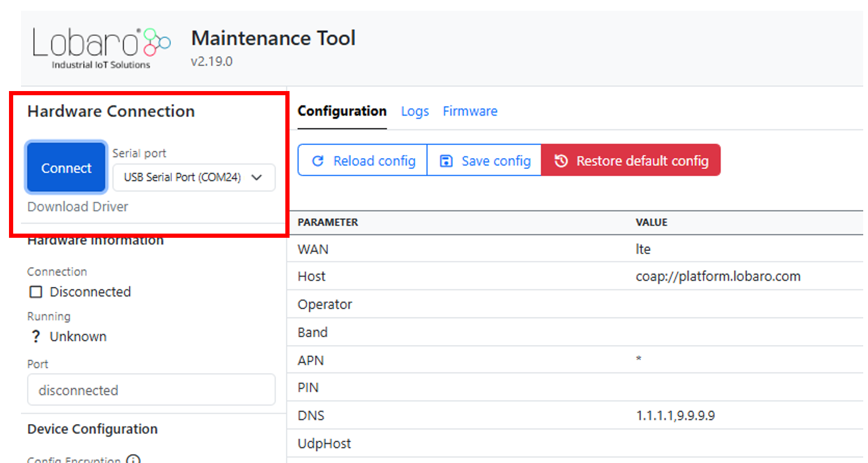This screenshot has width=868, height=463.
Task: Click the Save config button
Action: pyautogui.click(x=484, y=160)
